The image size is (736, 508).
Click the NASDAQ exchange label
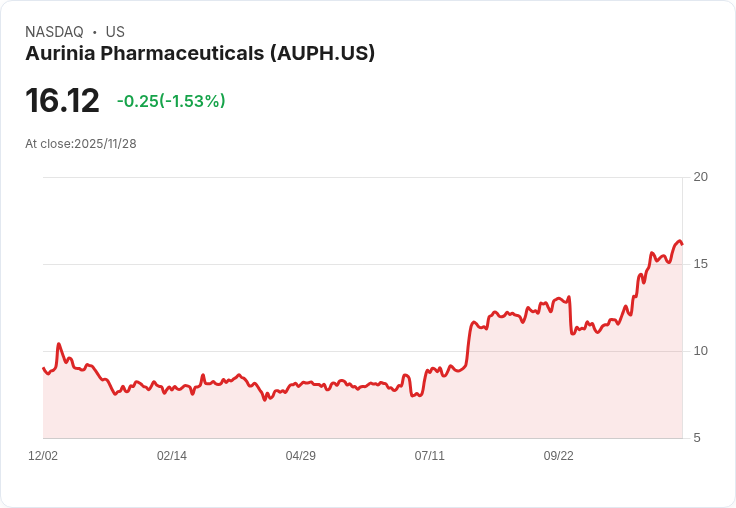tap(53, 32)
